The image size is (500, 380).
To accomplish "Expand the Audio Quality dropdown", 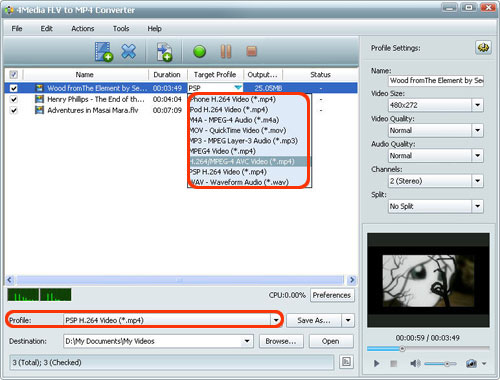I will coord(477,155).
